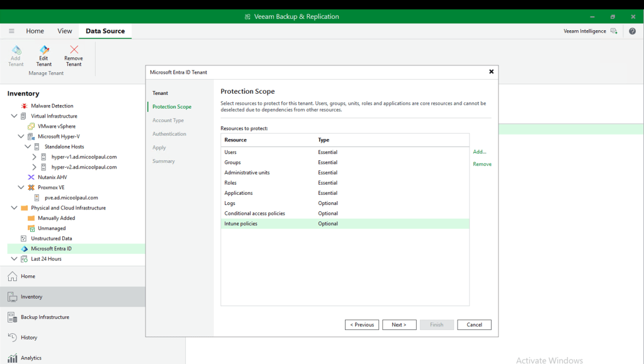
Task: Open the help question mark icon
Action: click(632, 31)
